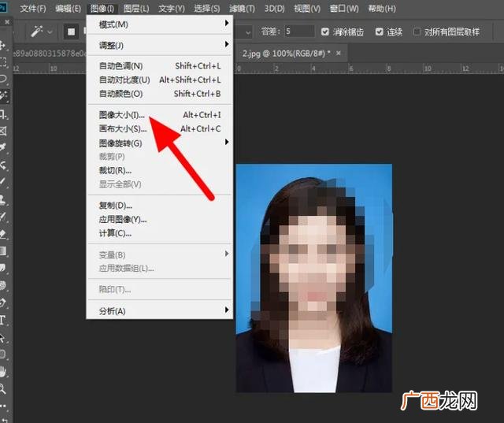Open the 图层(L) menu
The image size is (504, 423).
pyautogui.click(x=136, y=9)
